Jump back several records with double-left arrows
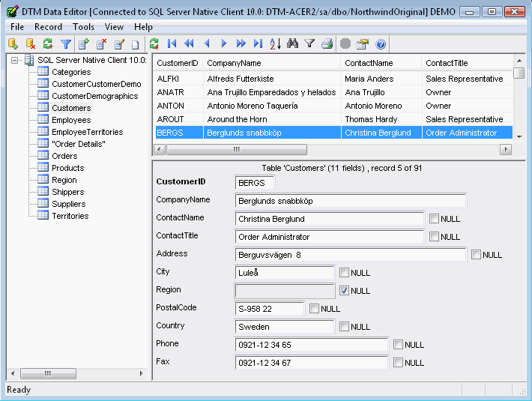 click(189, 43)
